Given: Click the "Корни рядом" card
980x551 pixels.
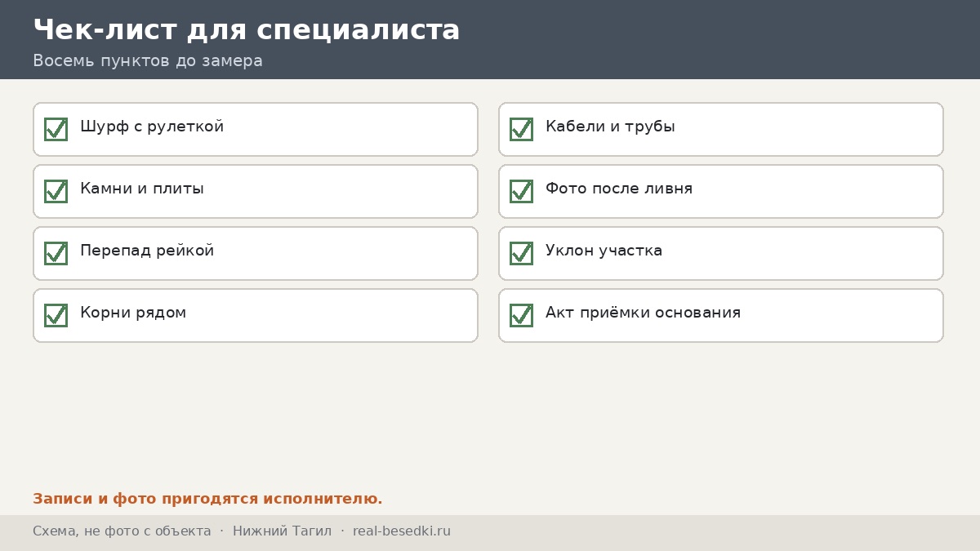Looking at the screenshot, I should click(x=256, y=315).
